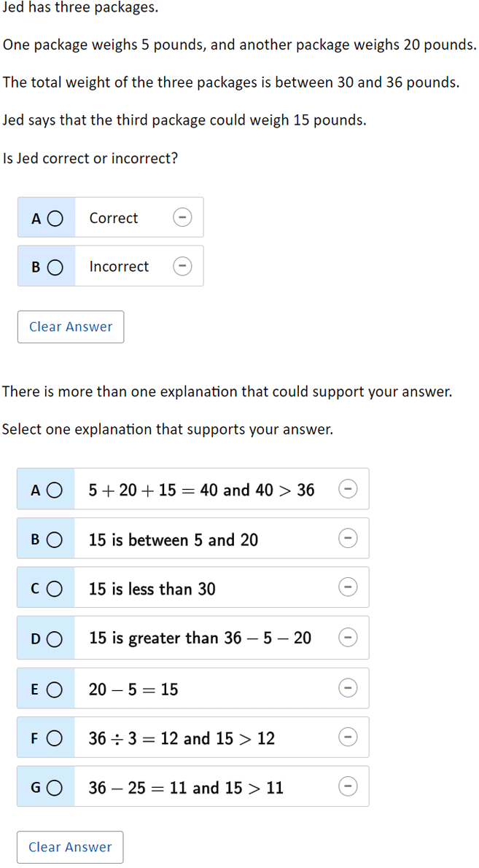Select radio button B for Incorrect
This screenshot has height=868, width=479.
(55, 267)
